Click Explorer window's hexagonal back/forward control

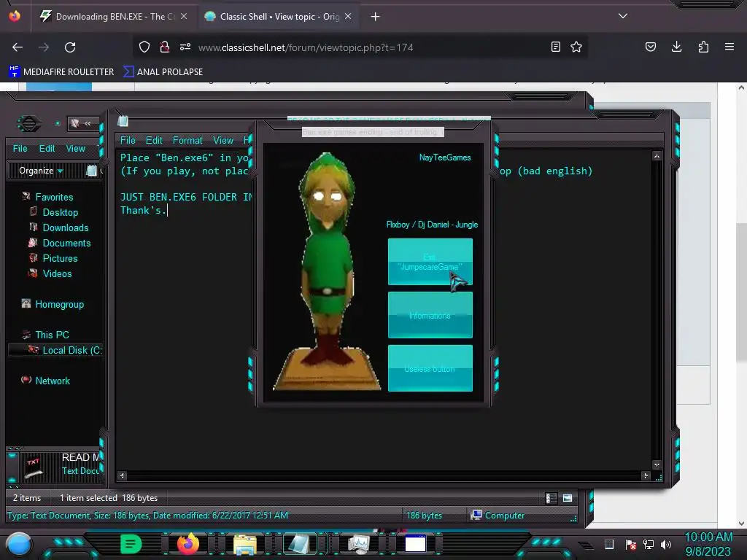29,124
